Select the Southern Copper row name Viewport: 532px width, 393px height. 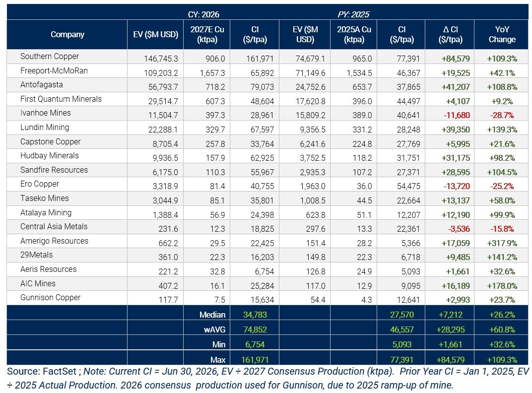point(50,57)
